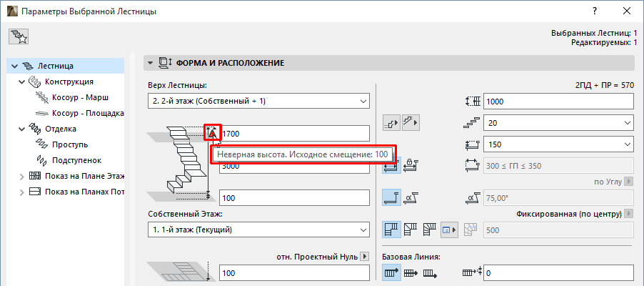Expand the Показ на Плане Этажа chevron
This screenshot has height=286, width=644.
tap(22, 177)
